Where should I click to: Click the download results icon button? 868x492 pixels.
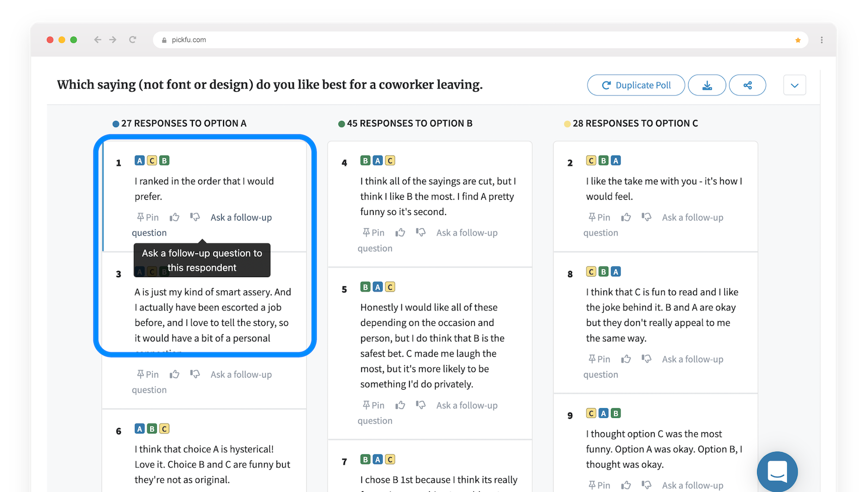(x=707, y=85)
